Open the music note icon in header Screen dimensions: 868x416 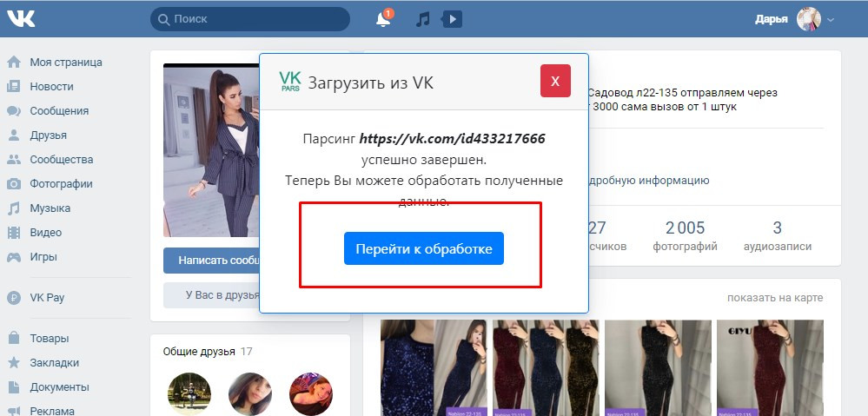click(423, 19)
